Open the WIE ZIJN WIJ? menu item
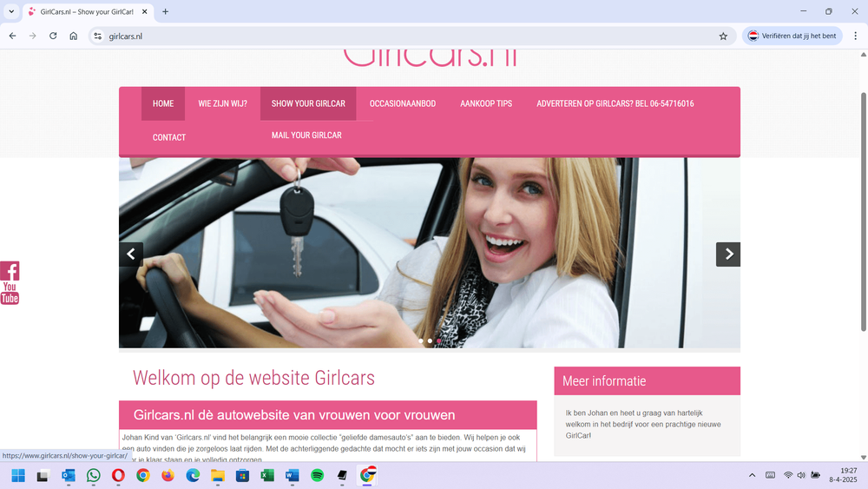868x489 pixels. [222, 103]
